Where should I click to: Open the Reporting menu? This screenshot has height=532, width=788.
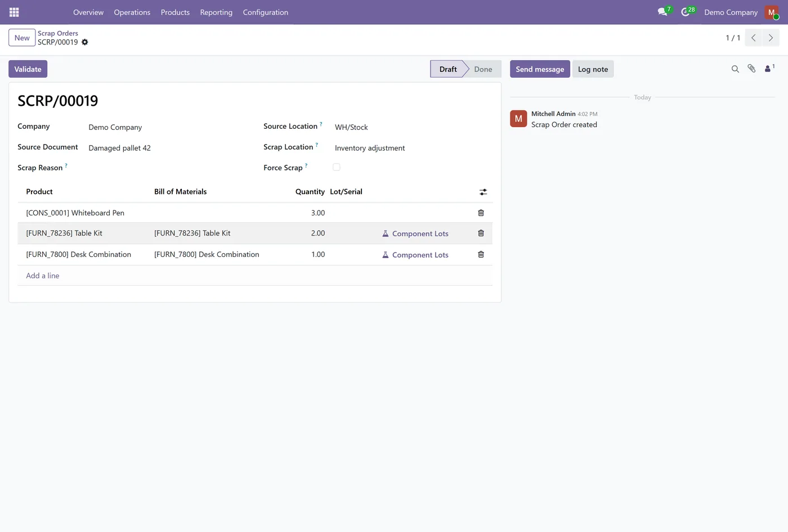coord(216,12)
